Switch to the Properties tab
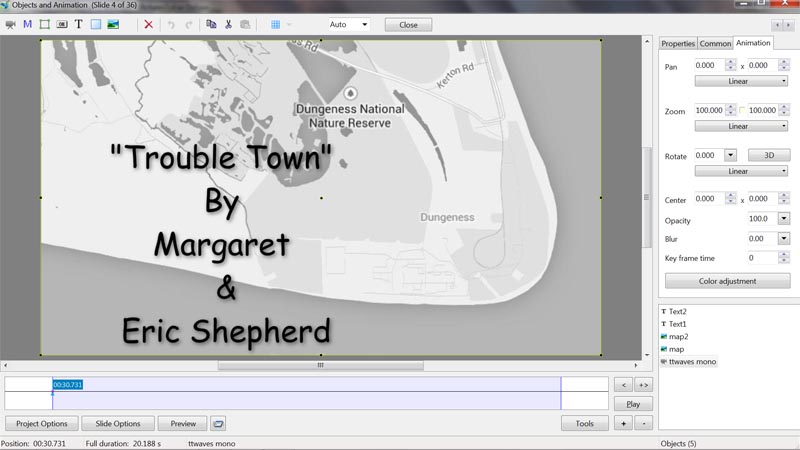Screen dimensions: 800x450 [678, 43]
